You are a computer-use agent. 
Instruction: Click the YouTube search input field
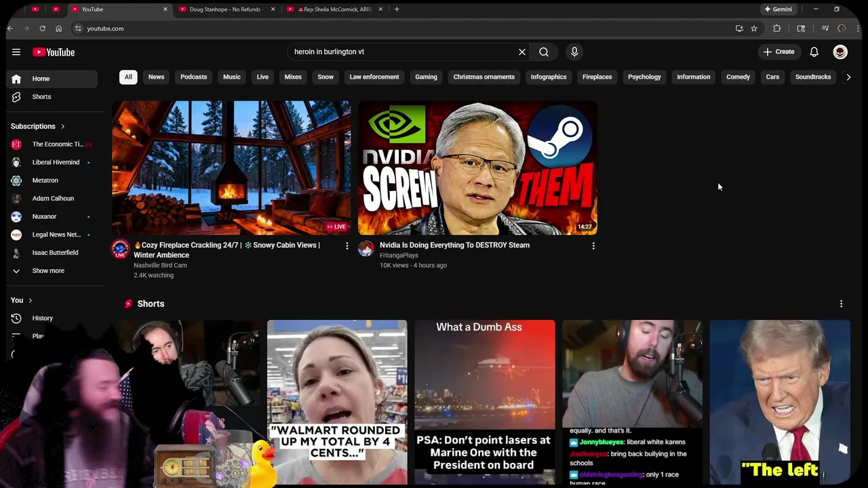tap(403, 52)
